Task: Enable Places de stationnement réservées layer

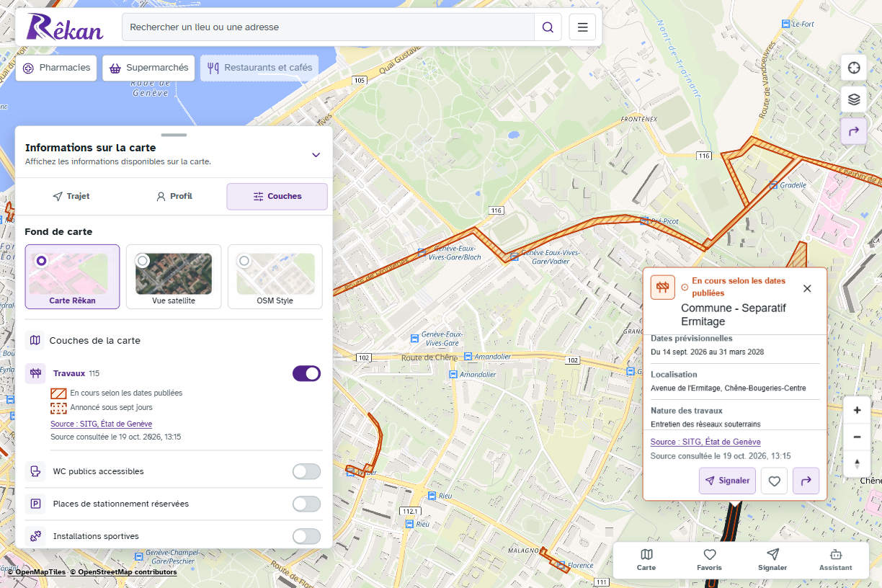Action: point(306,504)
